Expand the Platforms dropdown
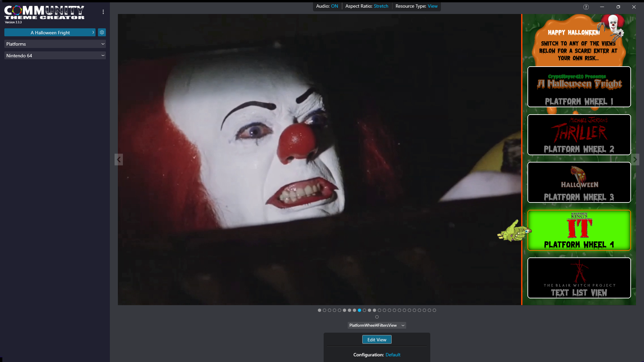The width and height of the screenshot is (644, 362). pos(55,44)
